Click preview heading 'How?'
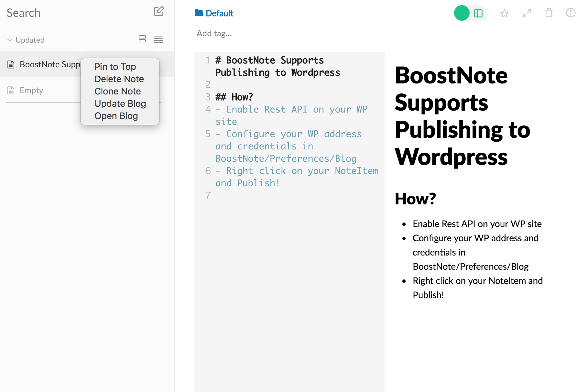The image size is (577, 392). (x=415, y=199)
